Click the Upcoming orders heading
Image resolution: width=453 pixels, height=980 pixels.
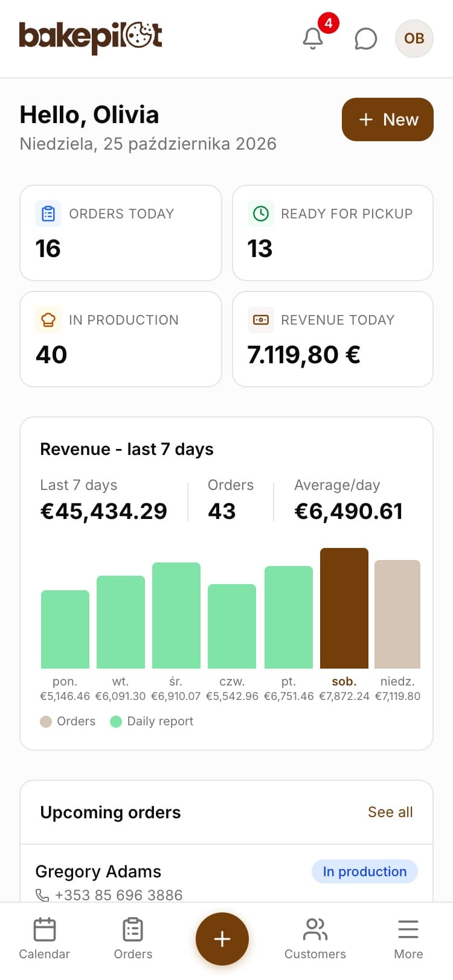(x=111, y=812)
